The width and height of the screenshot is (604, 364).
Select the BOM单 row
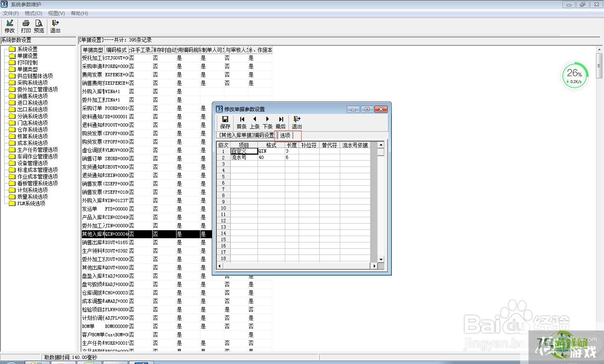[x=177, y=326]
